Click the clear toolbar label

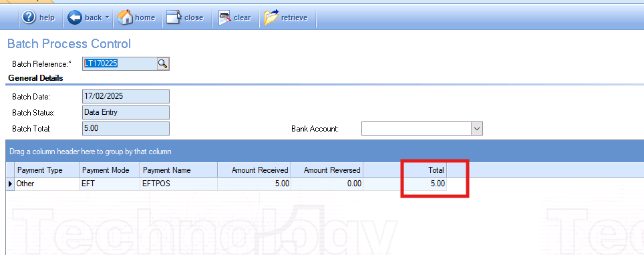(x=243, y=17)
